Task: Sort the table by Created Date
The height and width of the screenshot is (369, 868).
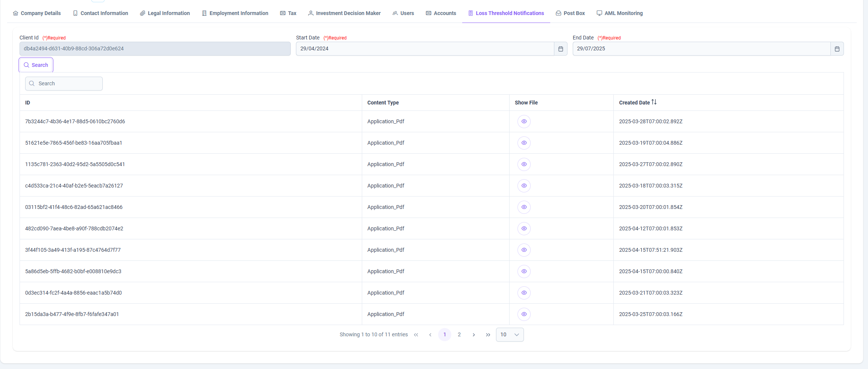Action: tap(654, 102)
